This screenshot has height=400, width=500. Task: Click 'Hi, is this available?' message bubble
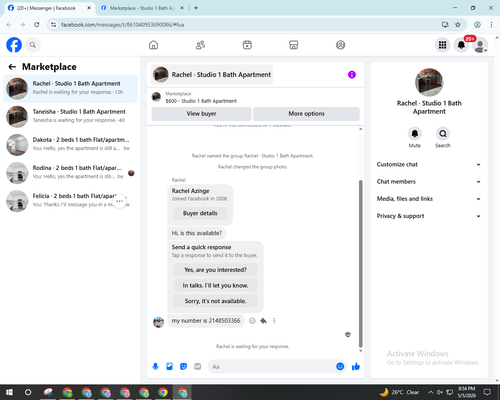[197, 233]
